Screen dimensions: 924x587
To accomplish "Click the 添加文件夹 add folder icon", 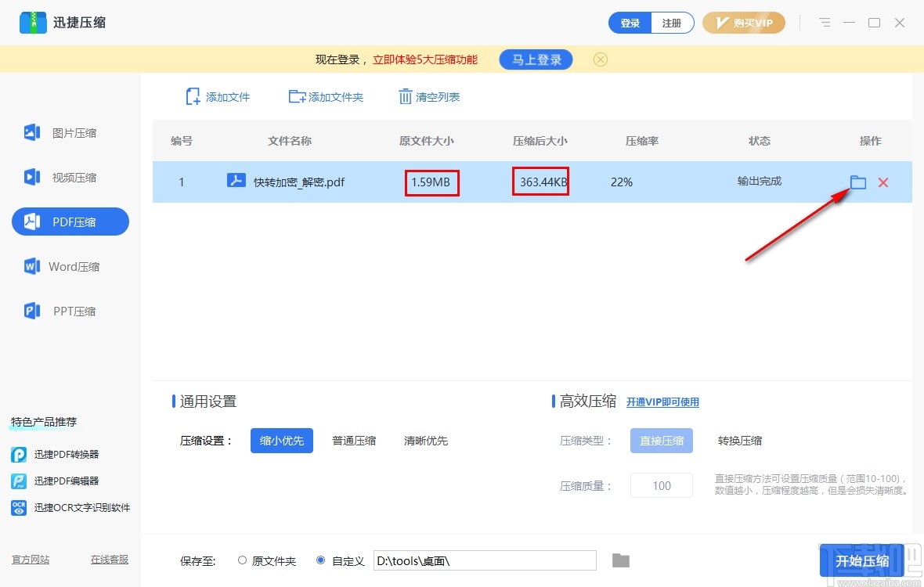I will 297,96.
